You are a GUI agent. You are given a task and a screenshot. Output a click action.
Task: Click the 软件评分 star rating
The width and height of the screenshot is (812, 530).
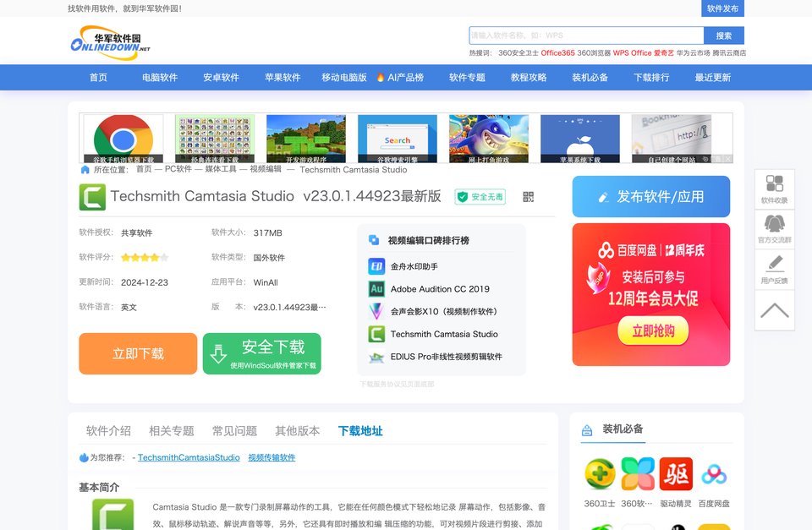(x=145, y=257)
